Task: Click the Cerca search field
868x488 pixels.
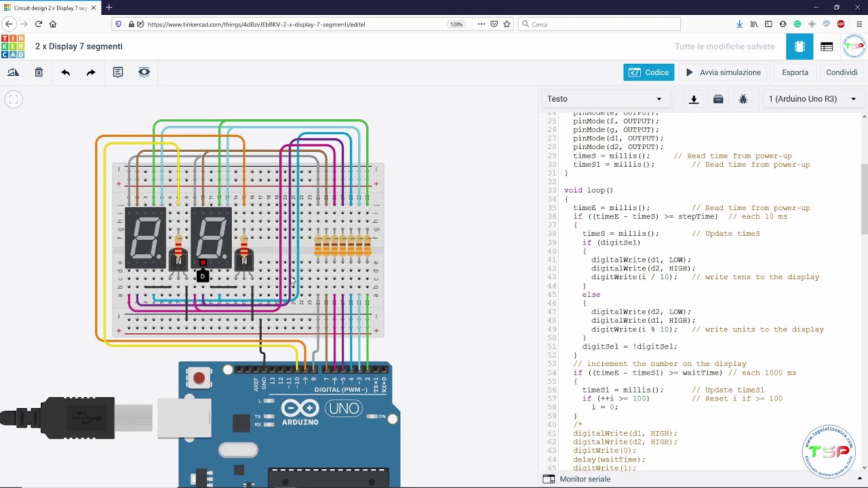Action: coord(599,24)
